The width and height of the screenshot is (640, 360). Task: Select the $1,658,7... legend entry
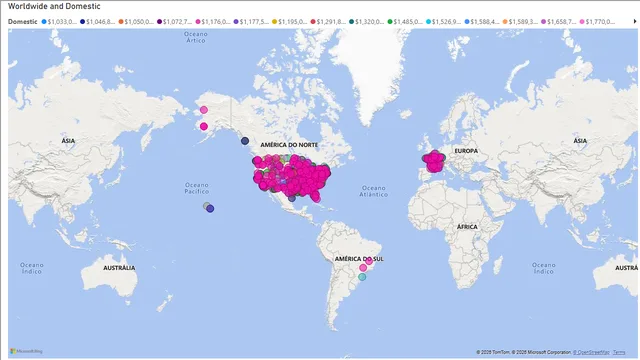pos(558,22)
